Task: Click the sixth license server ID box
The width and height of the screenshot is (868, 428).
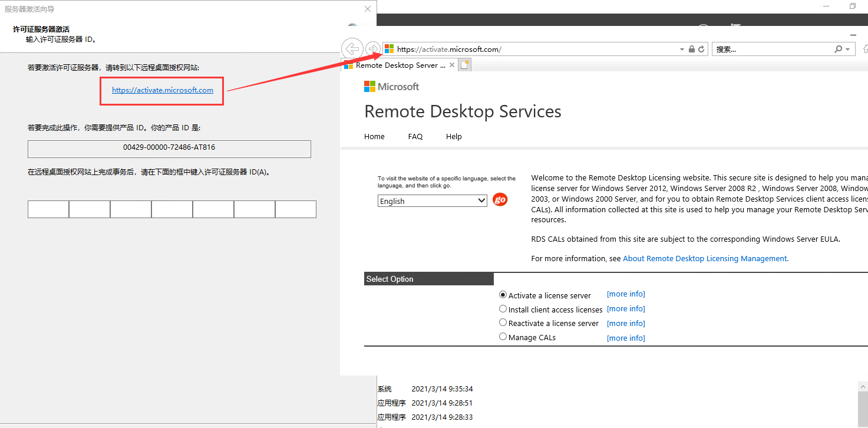Action: coord(255,209)
